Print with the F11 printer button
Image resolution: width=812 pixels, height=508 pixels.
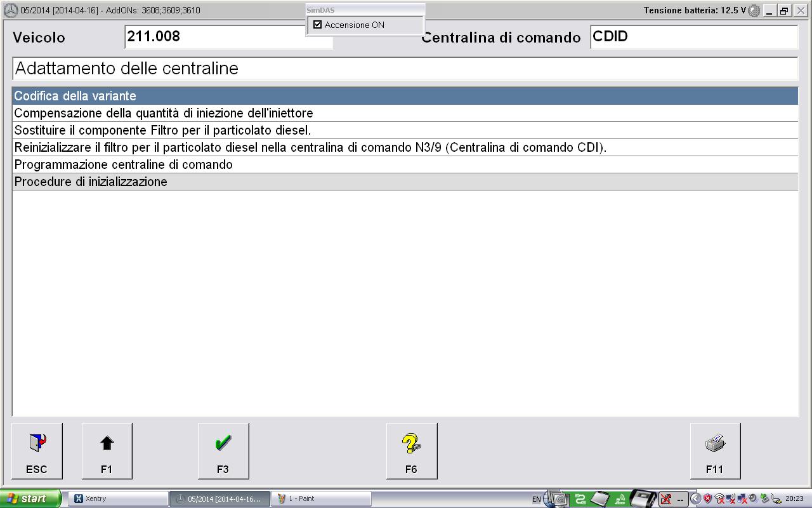pyautogui.click(x=714, y=451)
